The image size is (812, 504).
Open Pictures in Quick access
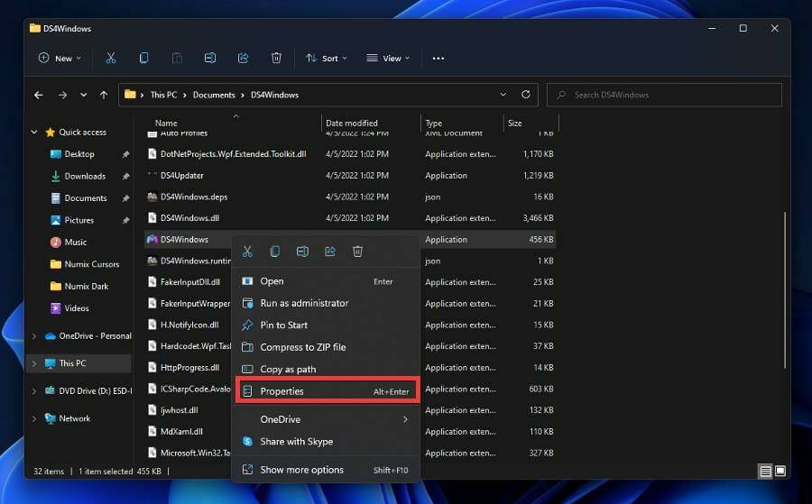click(x=79, y=220)
